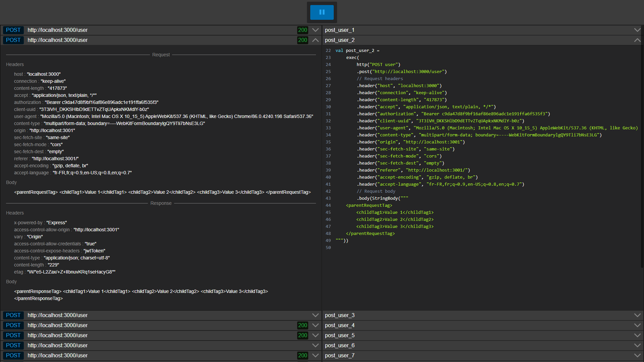This screenshot has width=644, height=362.
Task: Click the POST badge beside post_user_6
Action: pyautogui.click(x=13, y=346)
